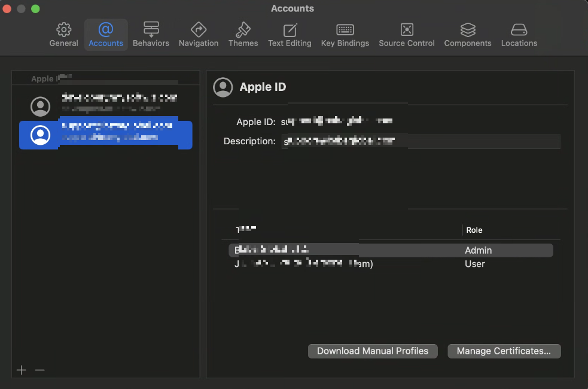Select the team row with User role
Viewport: 588px width, 389px height.
point(391,264)
